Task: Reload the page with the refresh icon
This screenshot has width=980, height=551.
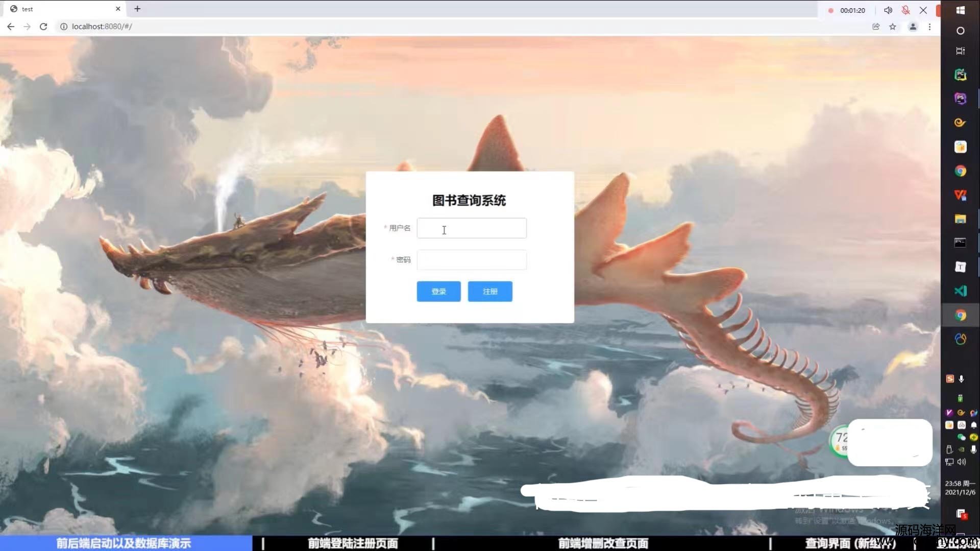Action: click(43, 27)
